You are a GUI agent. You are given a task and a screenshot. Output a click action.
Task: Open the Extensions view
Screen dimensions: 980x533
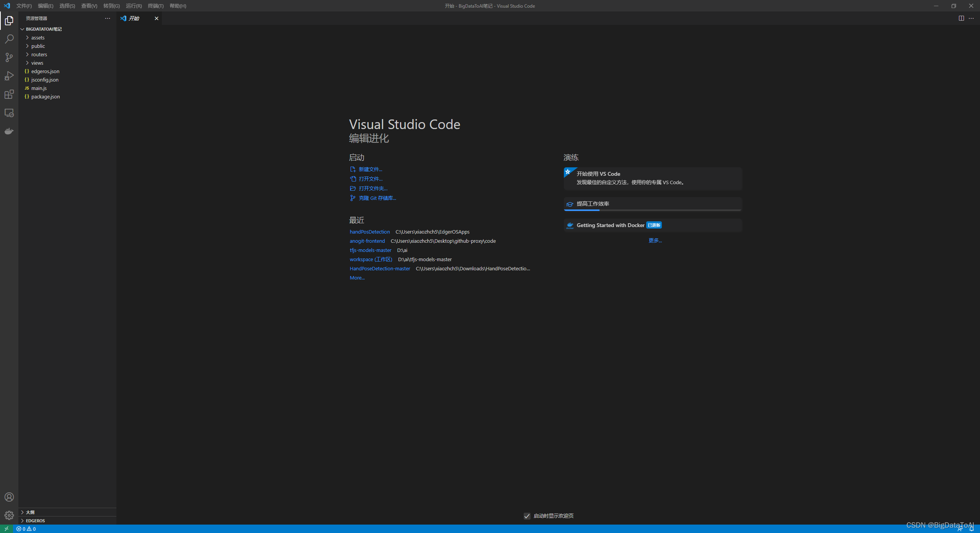pyautogui.click(x=9, y=94)
